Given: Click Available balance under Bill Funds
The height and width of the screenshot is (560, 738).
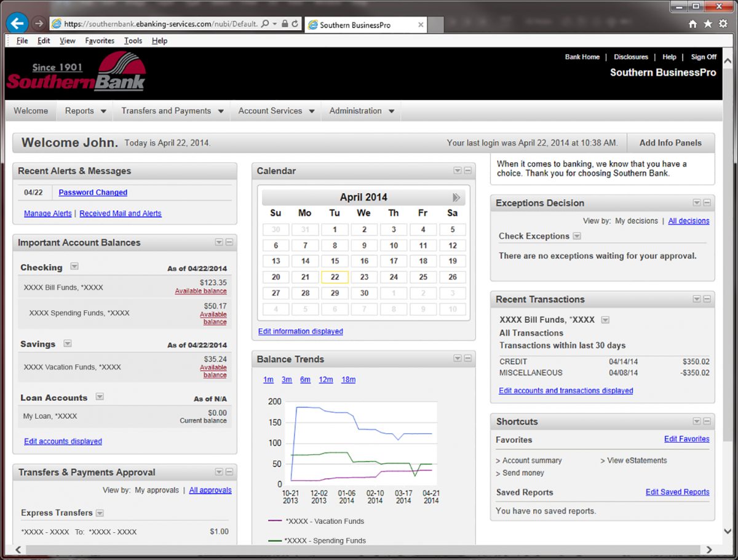Looking at the screenshot, I should [200, 291].
